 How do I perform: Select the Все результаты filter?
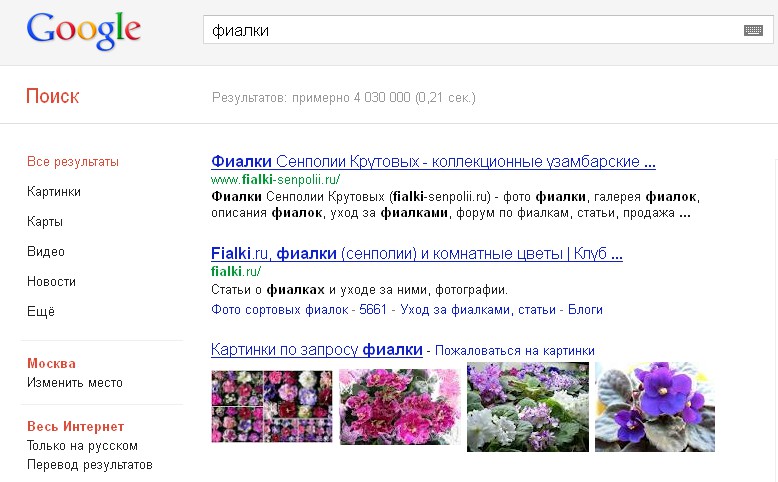point(73,162)
